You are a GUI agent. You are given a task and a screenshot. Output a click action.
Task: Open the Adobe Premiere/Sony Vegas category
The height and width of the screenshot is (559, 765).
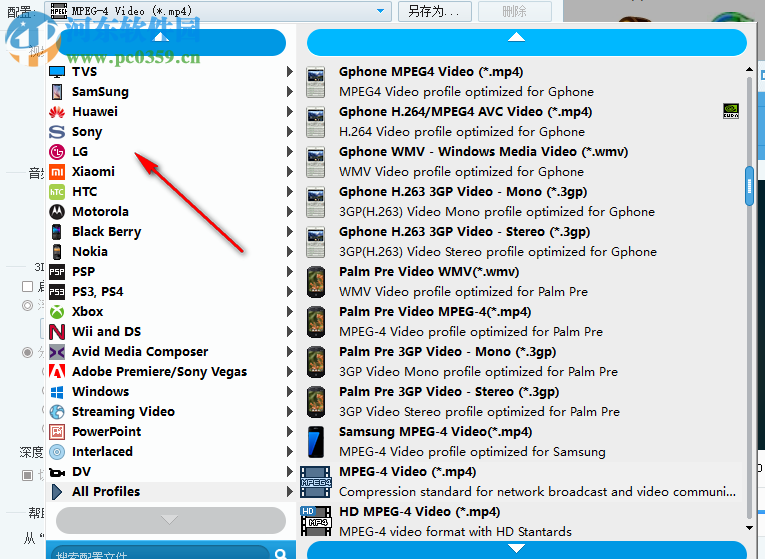point(171,372)
